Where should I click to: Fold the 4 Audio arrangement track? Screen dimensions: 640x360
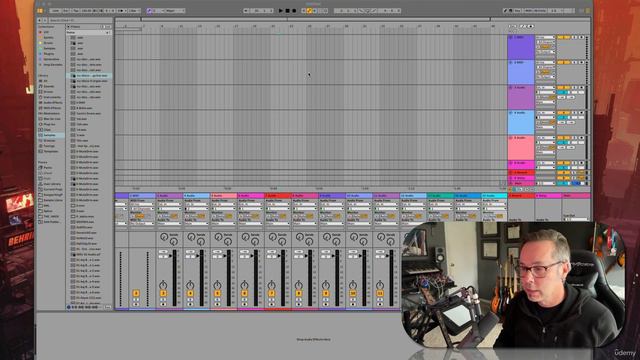511,113
